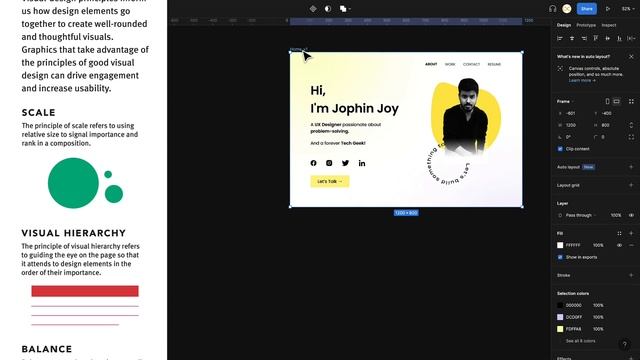Click the lavender DCDDFF selection color swatch
Viewport: 640px width, 360px height.
[560, 317]
